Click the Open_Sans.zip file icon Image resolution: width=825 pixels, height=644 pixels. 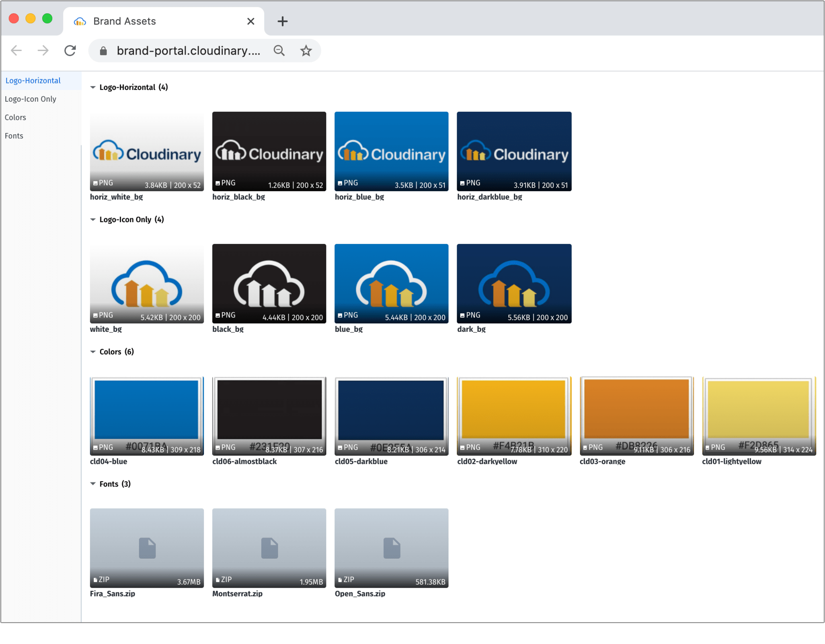392,548
